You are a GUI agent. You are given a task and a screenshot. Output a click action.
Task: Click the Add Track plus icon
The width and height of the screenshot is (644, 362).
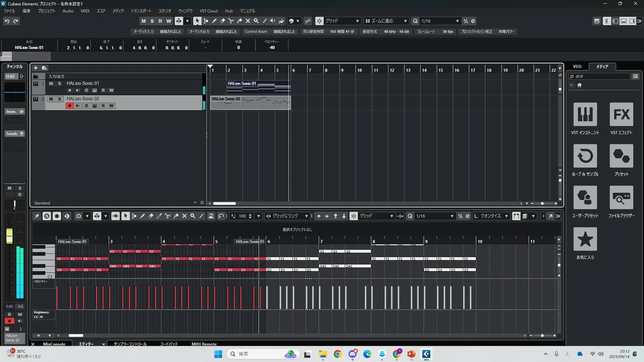[36, 68]
